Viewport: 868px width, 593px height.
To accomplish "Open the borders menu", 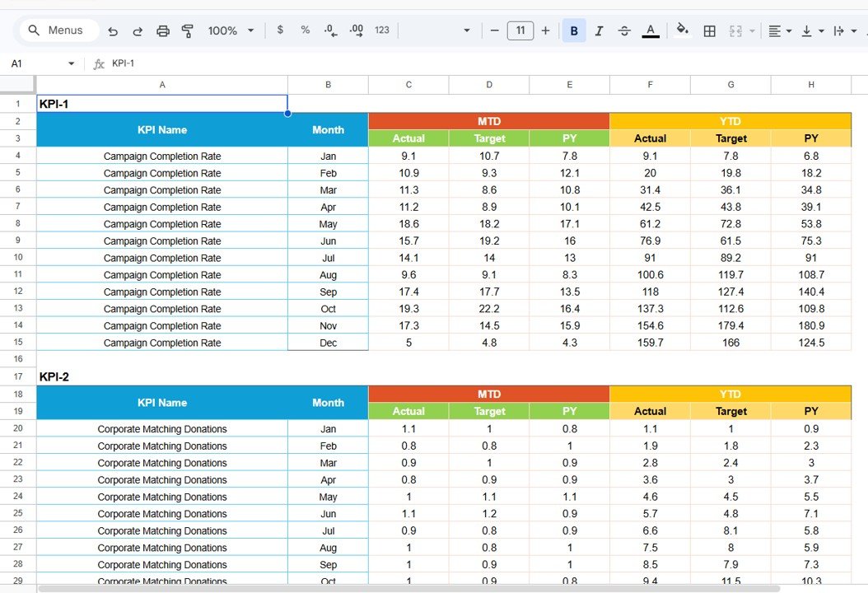I will tap(709, 30).
